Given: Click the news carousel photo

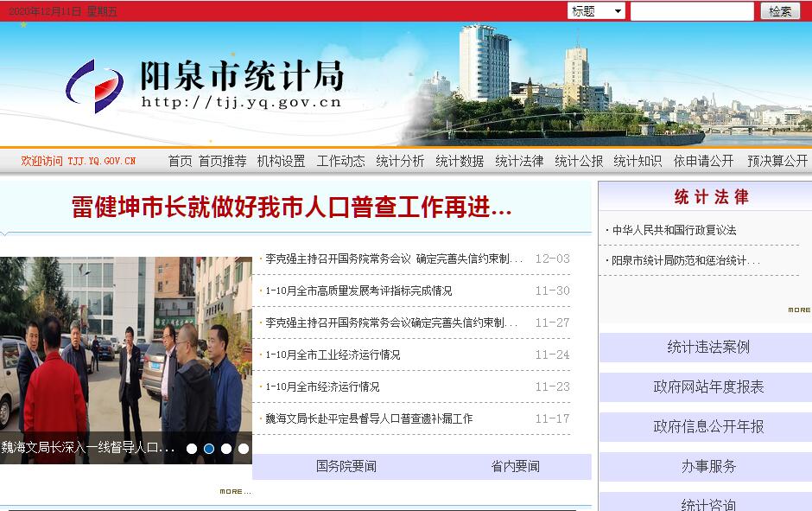Looking at the screenshot, I should [x=125, y=346].
